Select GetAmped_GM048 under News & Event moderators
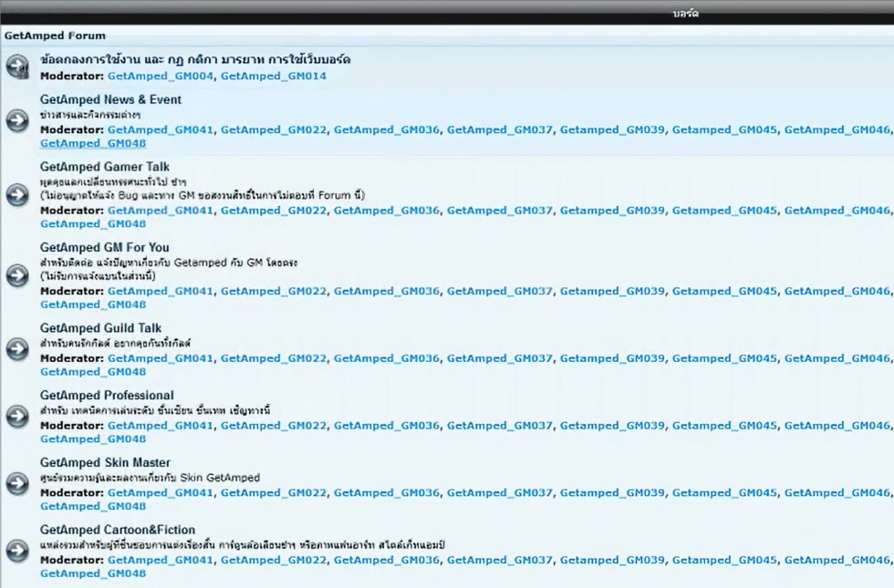This screenshot has width=894, height=588. click(93, 143)
